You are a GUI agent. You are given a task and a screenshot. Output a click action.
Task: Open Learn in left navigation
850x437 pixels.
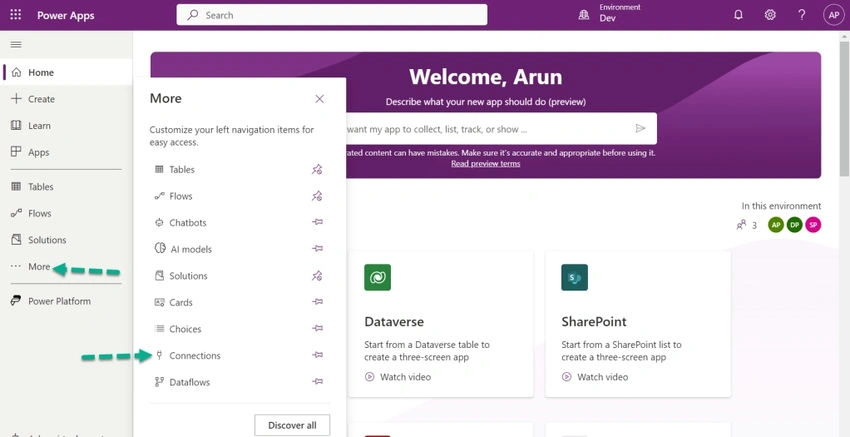[x=66, y=125]
